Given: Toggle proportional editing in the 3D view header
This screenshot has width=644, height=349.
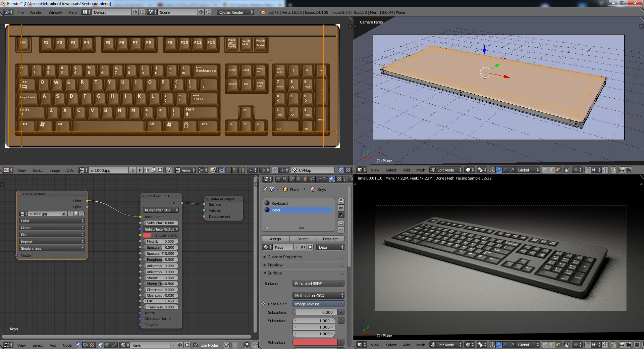Looking at the screenshot, I should (x=576, y=170).
